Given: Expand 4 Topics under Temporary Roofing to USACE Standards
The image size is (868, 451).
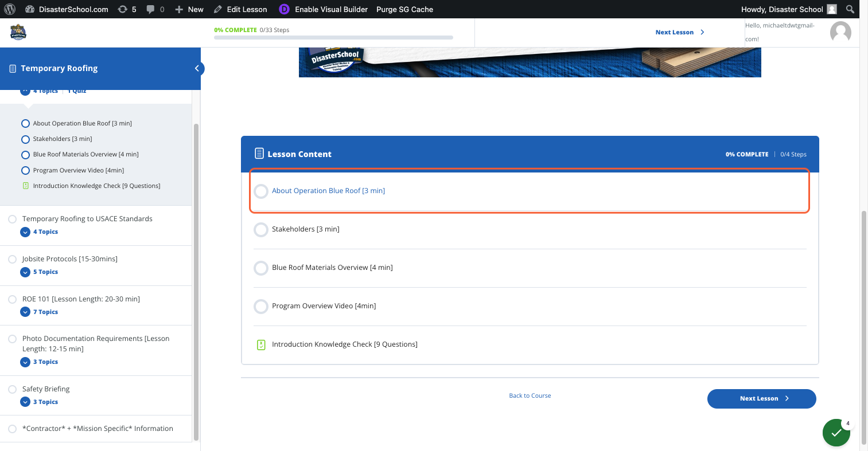Looking at the screenshot, I should pos(39,232).
